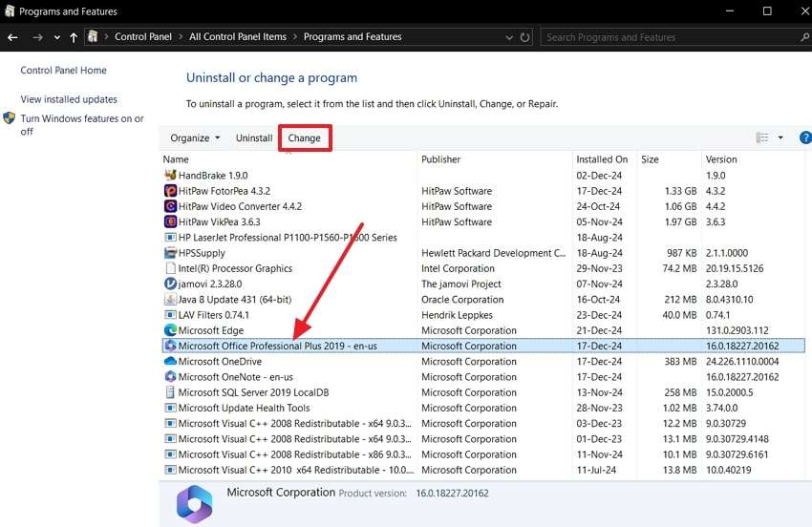812x527 pixels.
Task: Click the help question mark icon
Action: coord(805,137)
